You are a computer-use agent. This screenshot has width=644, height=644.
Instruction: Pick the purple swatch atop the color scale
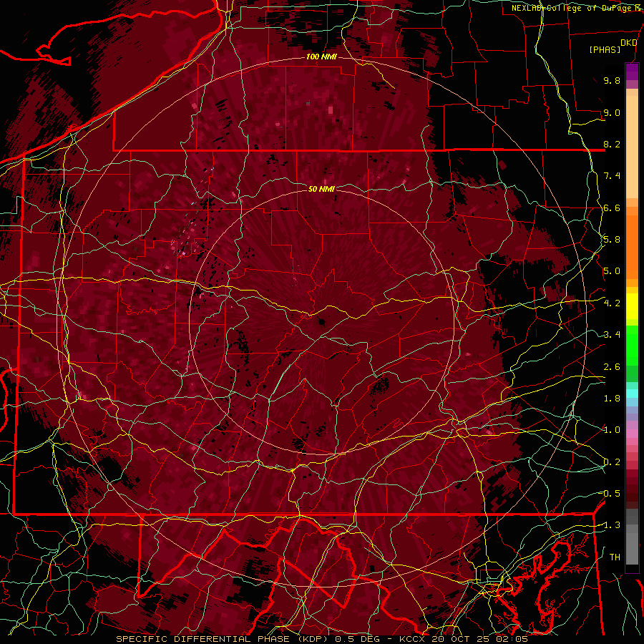(x=632, y=72)
